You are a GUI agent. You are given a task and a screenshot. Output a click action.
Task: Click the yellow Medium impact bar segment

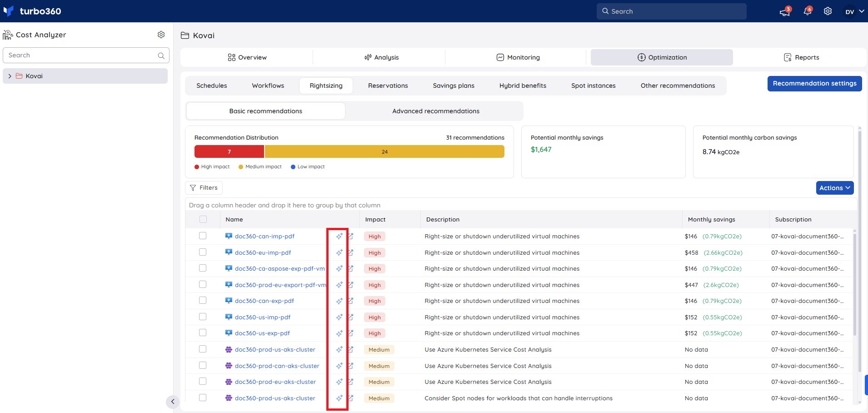[384, 151]
